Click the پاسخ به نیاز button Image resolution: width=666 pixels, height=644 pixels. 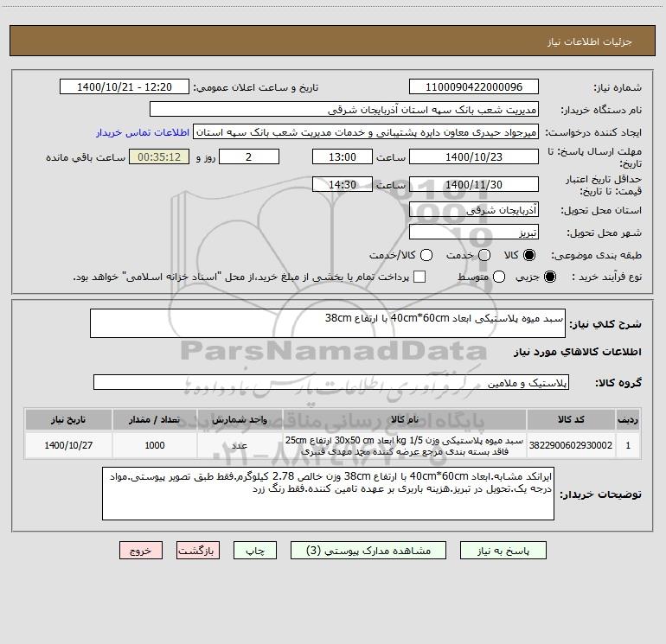point(503,551)
